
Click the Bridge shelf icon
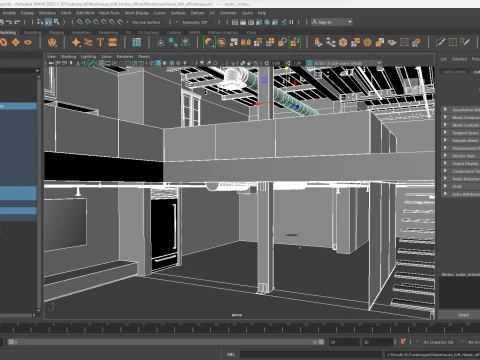point(331,42)
